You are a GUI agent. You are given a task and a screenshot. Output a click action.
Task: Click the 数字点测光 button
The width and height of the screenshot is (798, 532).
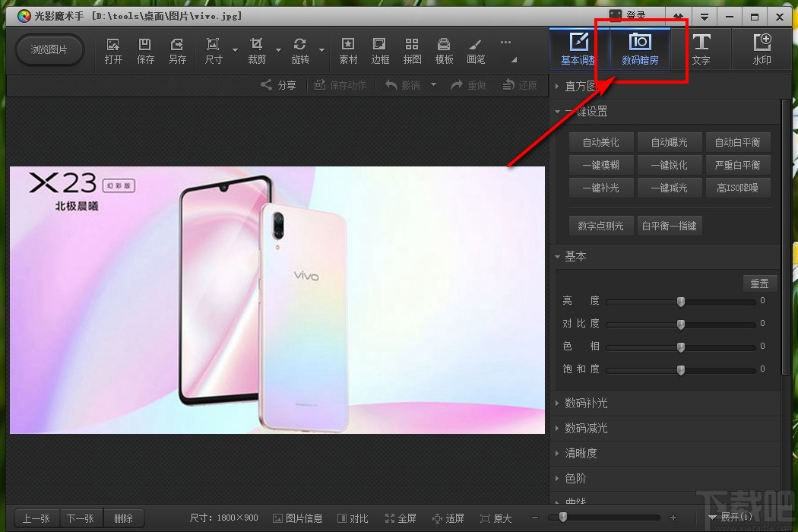click(601, 226)
